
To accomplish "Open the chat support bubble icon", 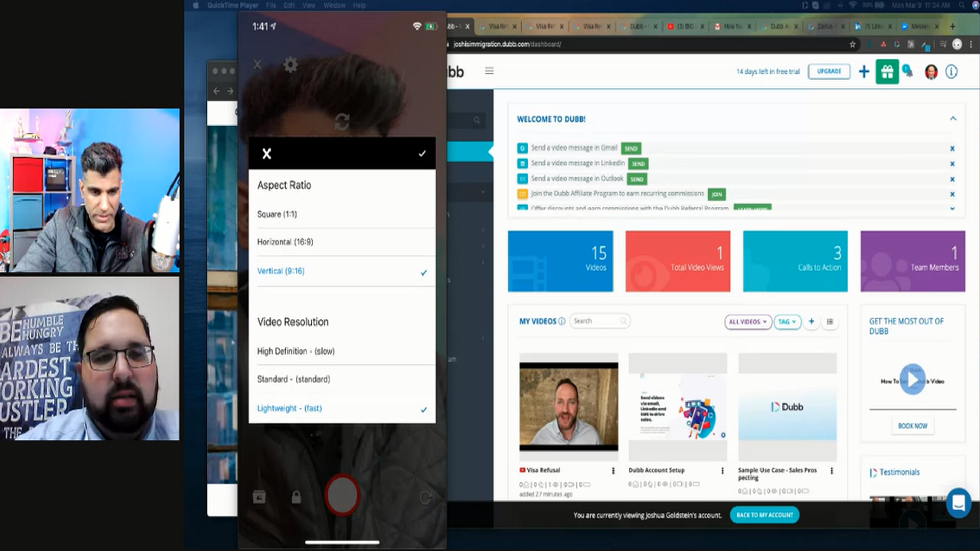I will 958,503.
